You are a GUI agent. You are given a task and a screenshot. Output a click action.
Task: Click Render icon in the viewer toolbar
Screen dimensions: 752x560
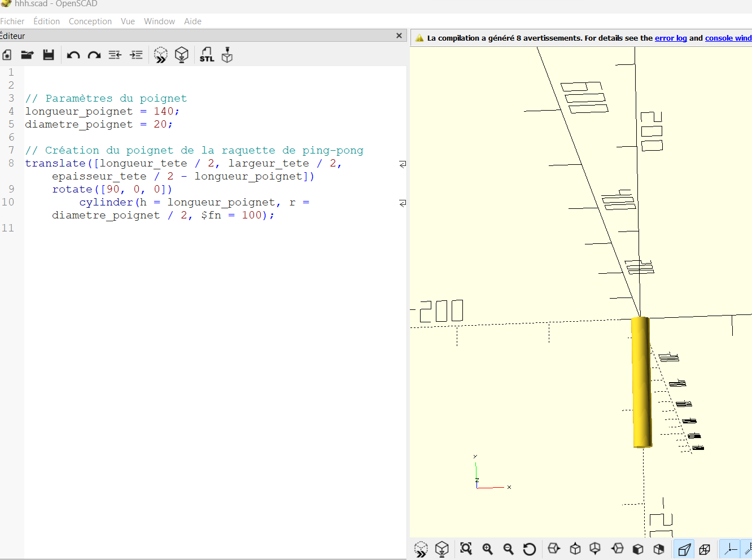442,549
